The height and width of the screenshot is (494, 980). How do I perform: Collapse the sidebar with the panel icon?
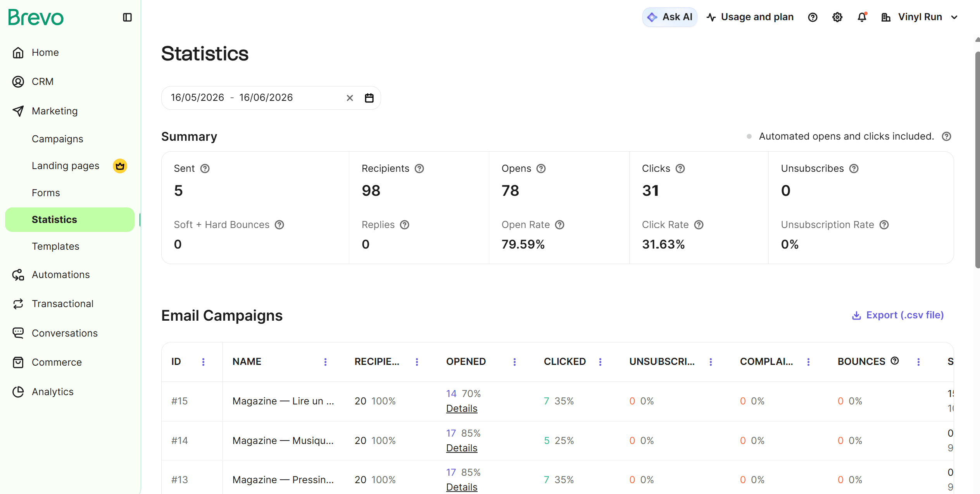pos(127,17)
